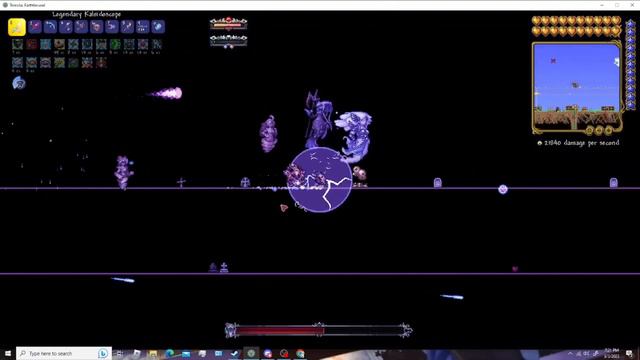Click the boss health bar
The image size is (640, 360).
pyautogui.click(x=319, y=330)
